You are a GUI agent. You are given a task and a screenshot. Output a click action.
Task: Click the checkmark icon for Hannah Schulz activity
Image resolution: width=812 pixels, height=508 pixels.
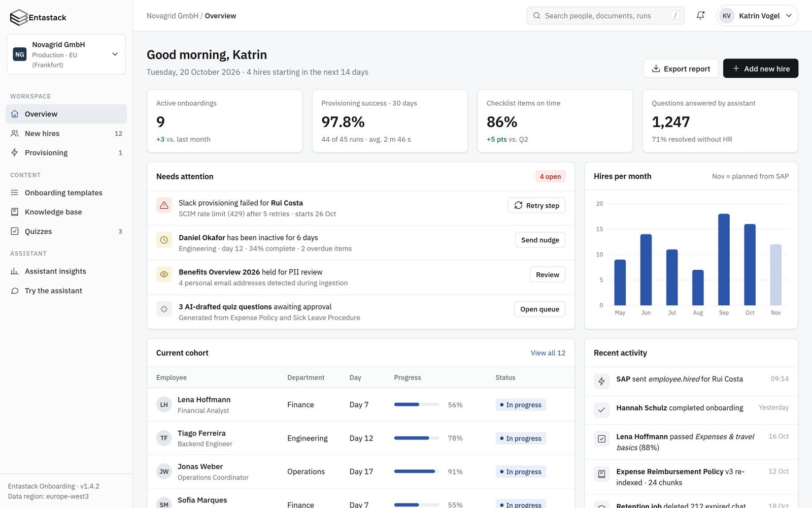click(x=601, y=410)
